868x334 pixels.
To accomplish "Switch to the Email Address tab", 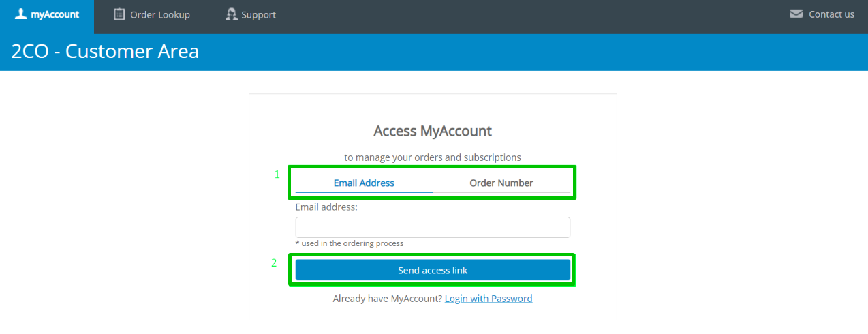I will click(x=364, y=183).
